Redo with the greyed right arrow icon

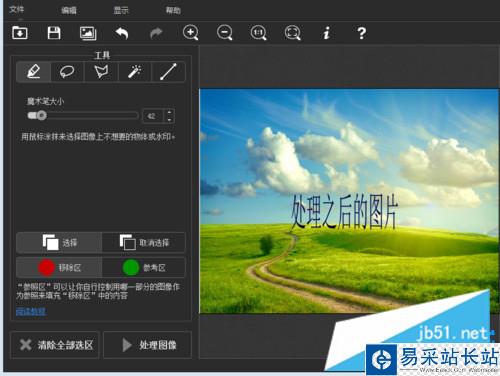click(156, 33)
